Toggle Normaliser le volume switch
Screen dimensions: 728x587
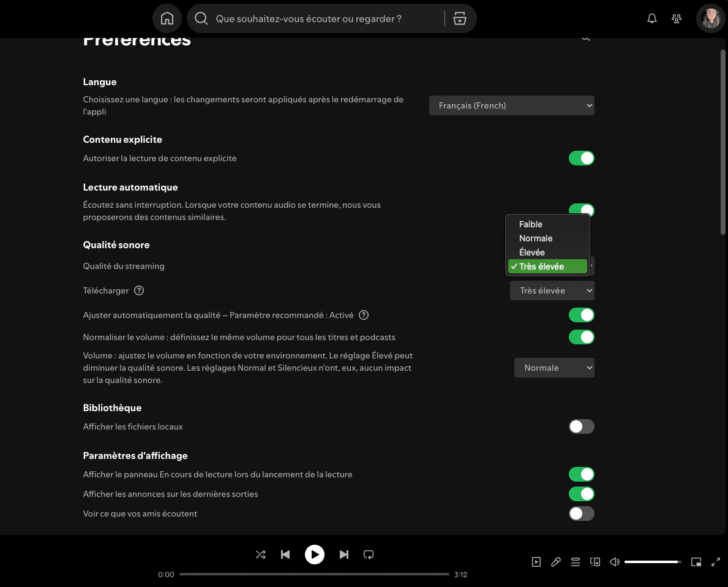tap(581, 337)
